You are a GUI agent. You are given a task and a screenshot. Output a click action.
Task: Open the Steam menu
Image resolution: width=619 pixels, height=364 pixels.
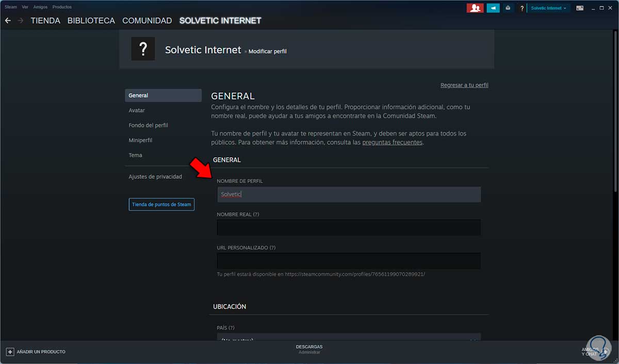pyautogui.click(x=11, y=7)
